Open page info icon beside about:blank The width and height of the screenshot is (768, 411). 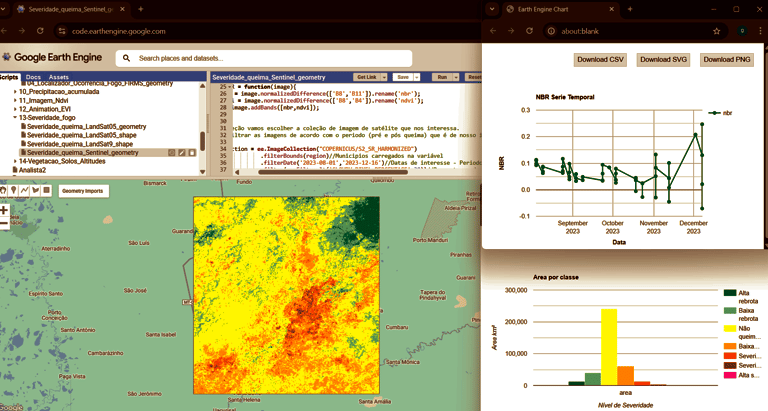[x=551, y=31]
